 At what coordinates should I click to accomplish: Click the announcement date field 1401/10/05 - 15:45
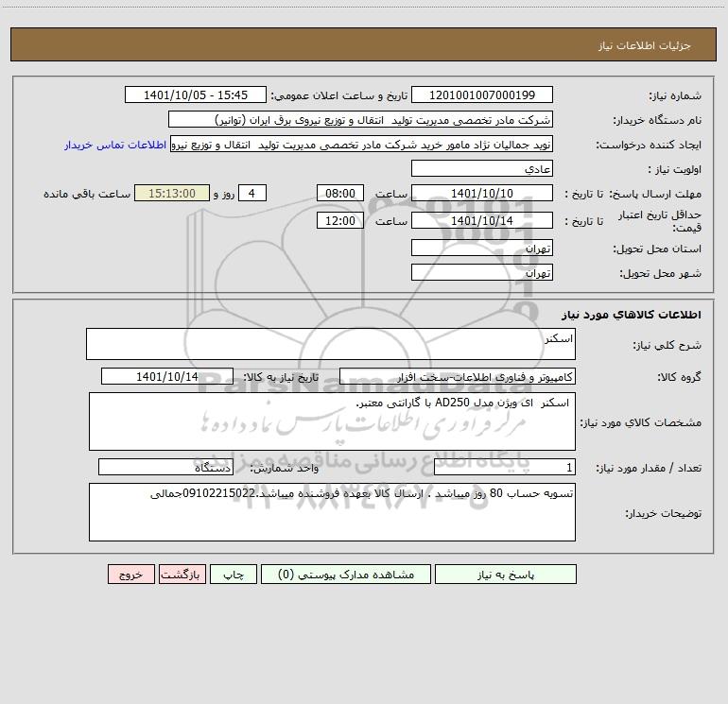coord(196,94)
